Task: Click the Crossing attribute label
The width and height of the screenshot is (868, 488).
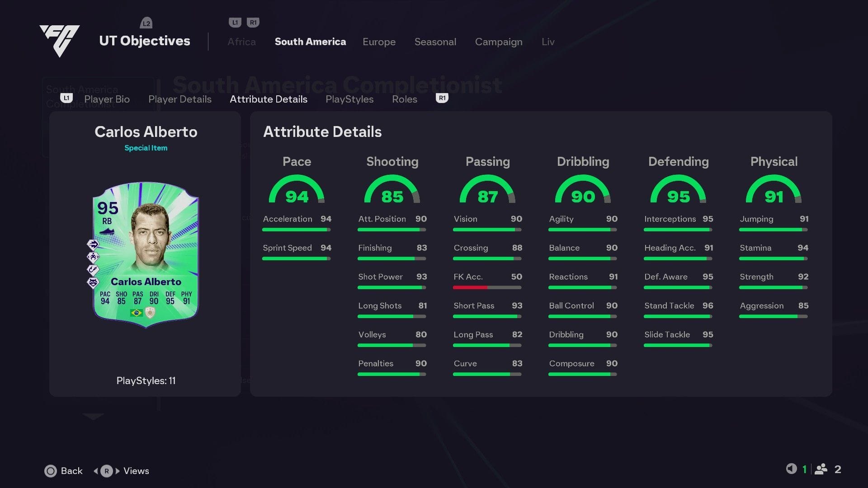Action: (x=471, y=248)
